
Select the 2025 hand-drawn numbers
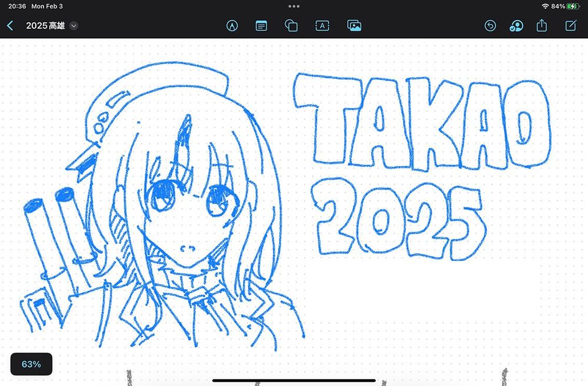point(398,219)
